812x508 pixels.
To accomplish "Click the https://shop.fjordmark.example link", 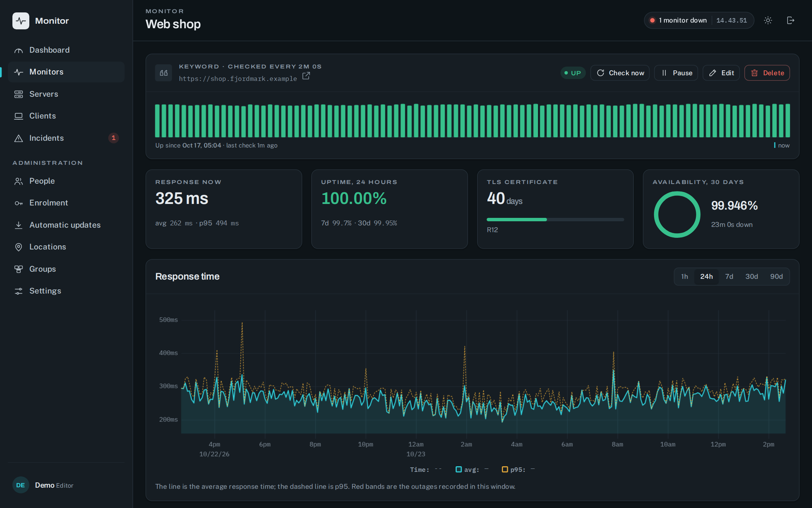I will (238, 79).
